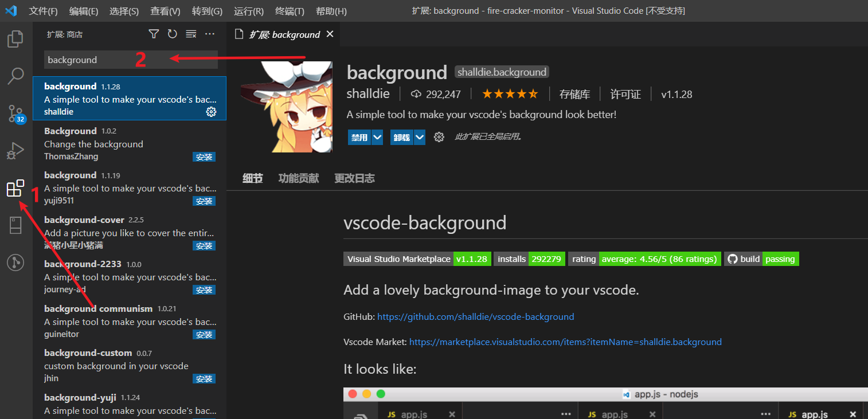Click the VS Code logo in title bar
Image resolution: width=868 pixels, height=419 pixels.
point(11,11)
